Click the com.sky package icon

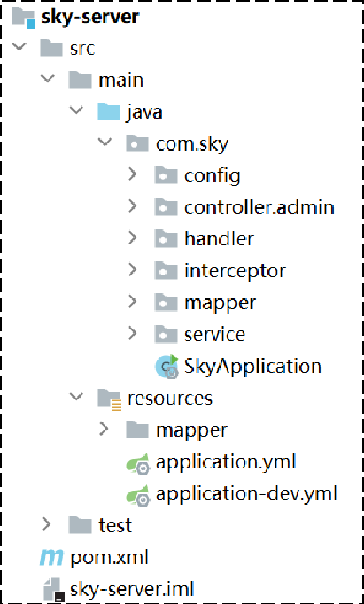137,144
